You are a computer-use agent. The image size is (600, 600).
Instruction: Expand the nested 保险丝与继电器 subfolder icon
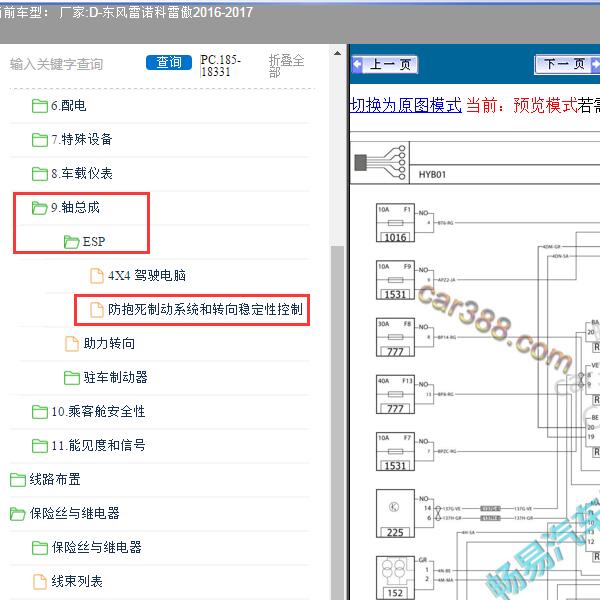pyautogui.click(x=39, y=548)
